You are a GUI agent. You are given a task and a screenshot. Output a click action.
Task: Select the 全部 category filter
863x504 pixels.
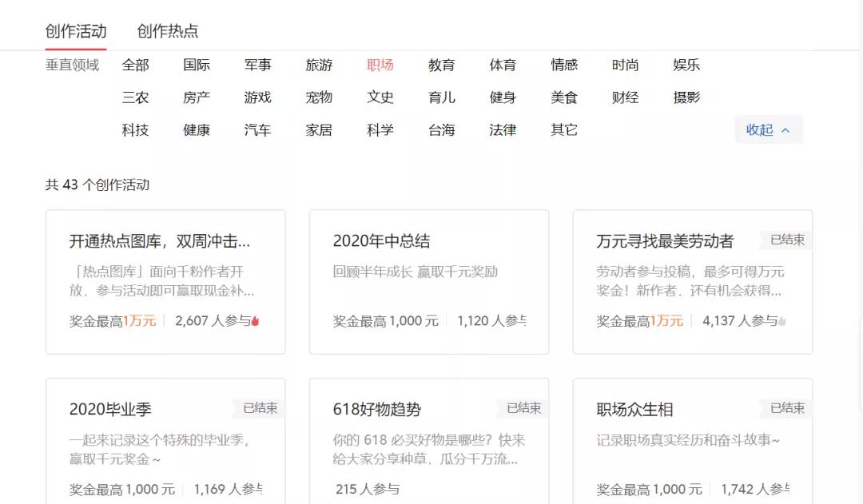coord(136,65)
